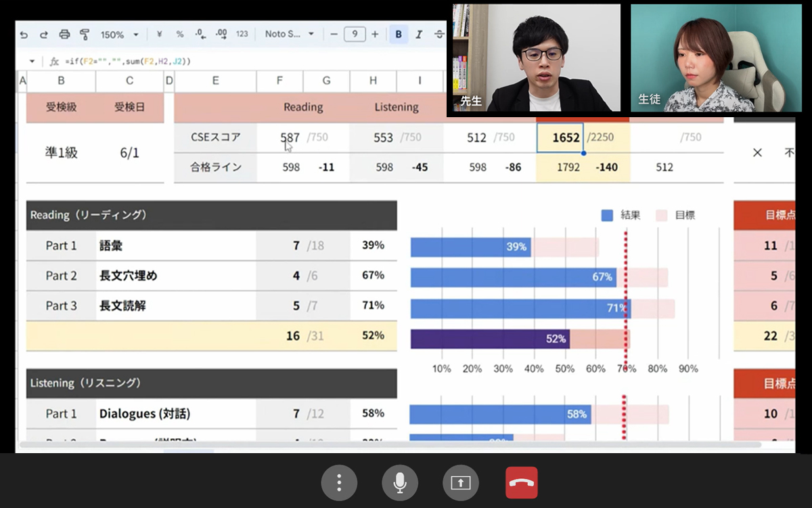
Task: Toggle bold formatting
Action: pyautogui.click(x=399, y=35)
